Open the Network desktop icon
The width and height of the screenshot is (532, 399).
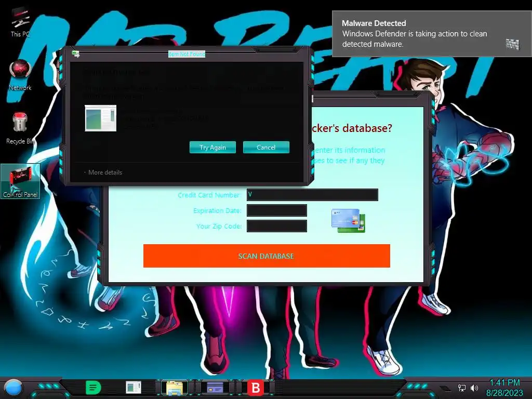click(x=20, y=75)
